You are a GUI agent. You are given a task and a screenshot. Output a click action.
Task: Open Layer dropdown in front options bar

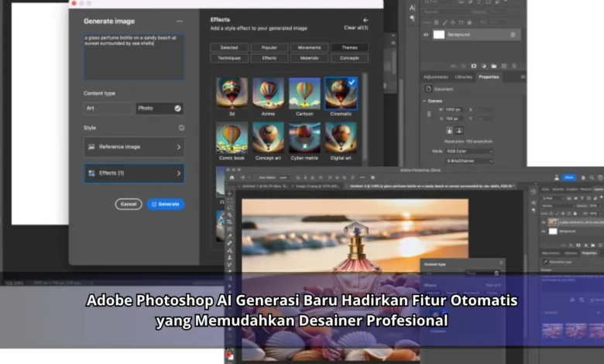[x=284, y=177]
